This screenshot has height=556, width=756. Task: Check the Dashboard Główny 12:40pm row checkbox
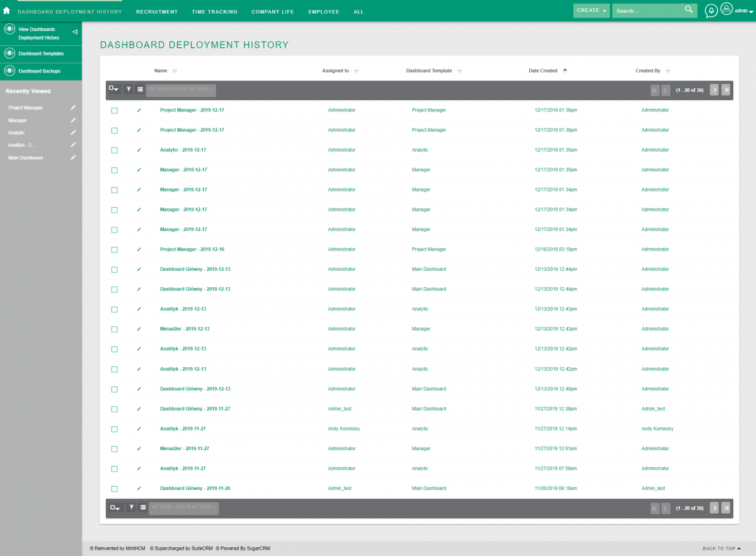[x=114, y=389]
